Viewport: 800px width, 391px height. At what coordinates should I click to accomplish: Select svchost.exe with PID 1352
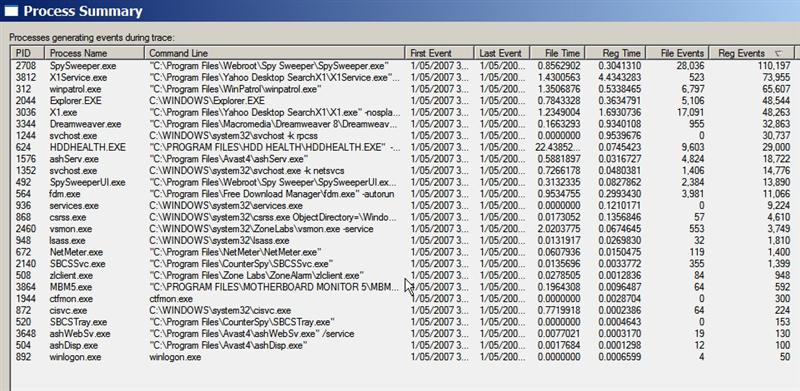[403, 170]
